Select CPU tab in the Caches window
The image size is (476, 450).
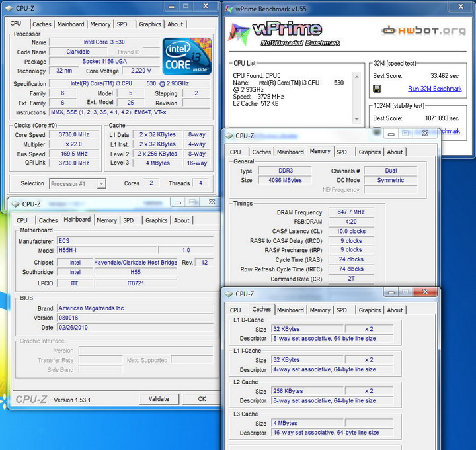(x=235, y=310)
